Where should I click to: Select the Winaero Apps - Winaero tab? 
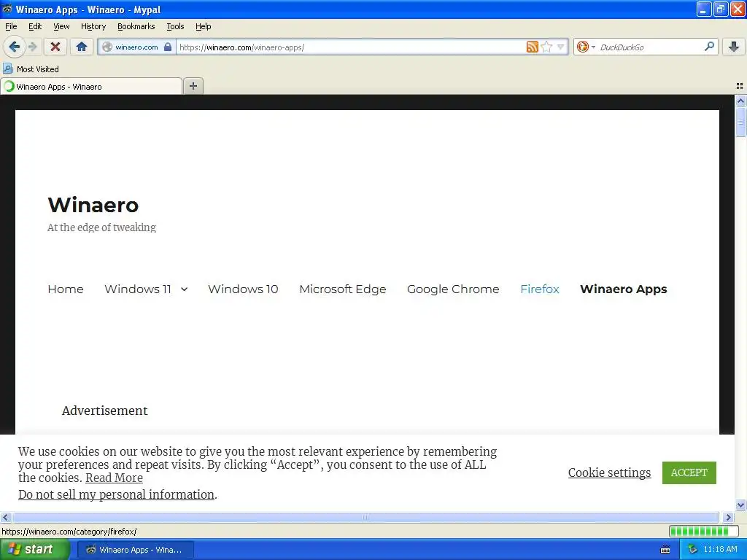91,87
